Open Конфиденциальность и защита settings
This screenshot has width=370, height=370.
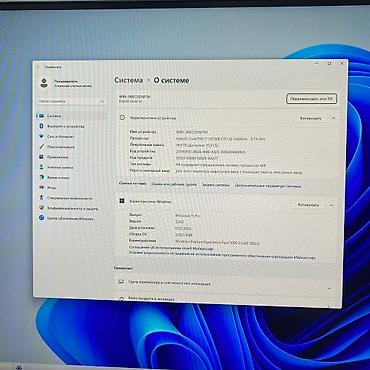click(x=71, y=208)
